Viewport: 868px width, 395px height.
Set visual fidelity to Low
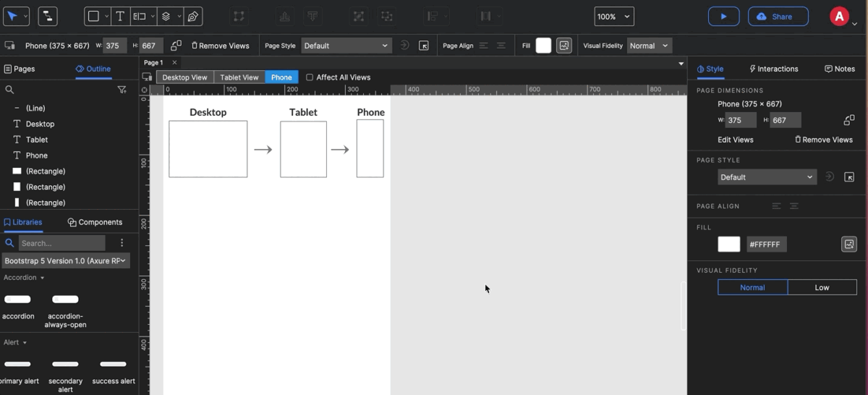point(822,287)
